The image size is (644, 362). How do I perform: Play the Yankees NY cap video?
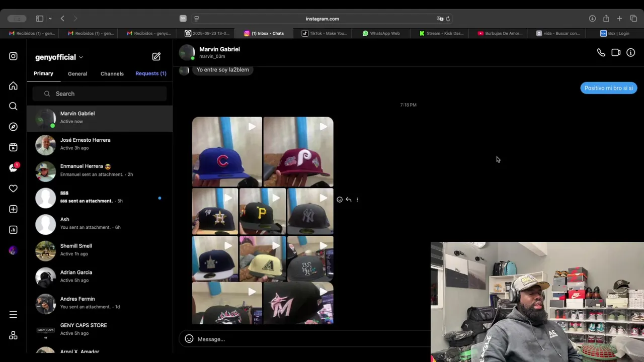(310, 211)
